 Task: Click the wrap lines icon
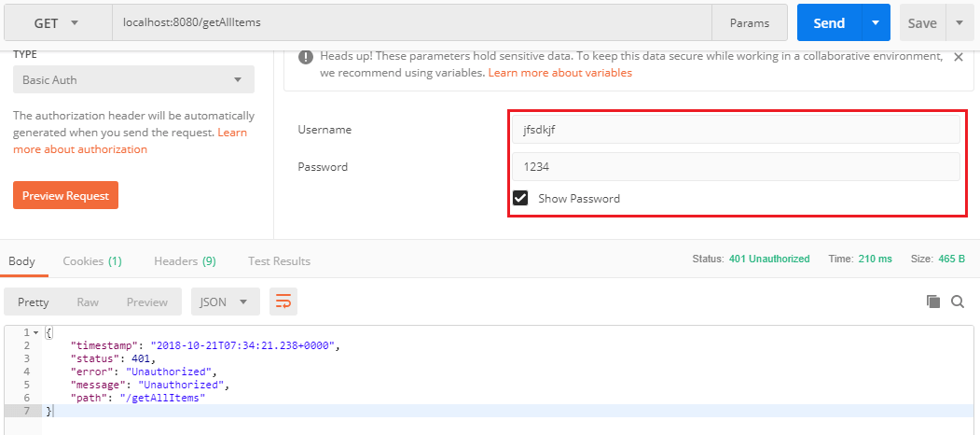(283, 302)
